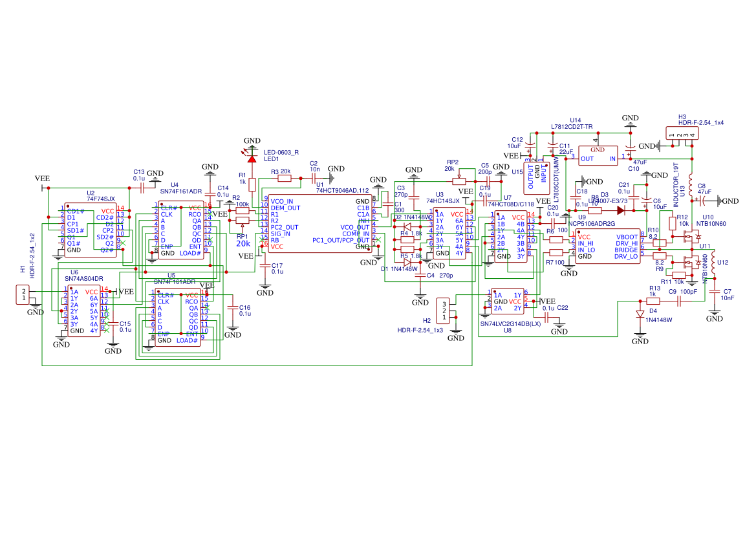Click the red LED1 diode symbol

click(252, 158)
